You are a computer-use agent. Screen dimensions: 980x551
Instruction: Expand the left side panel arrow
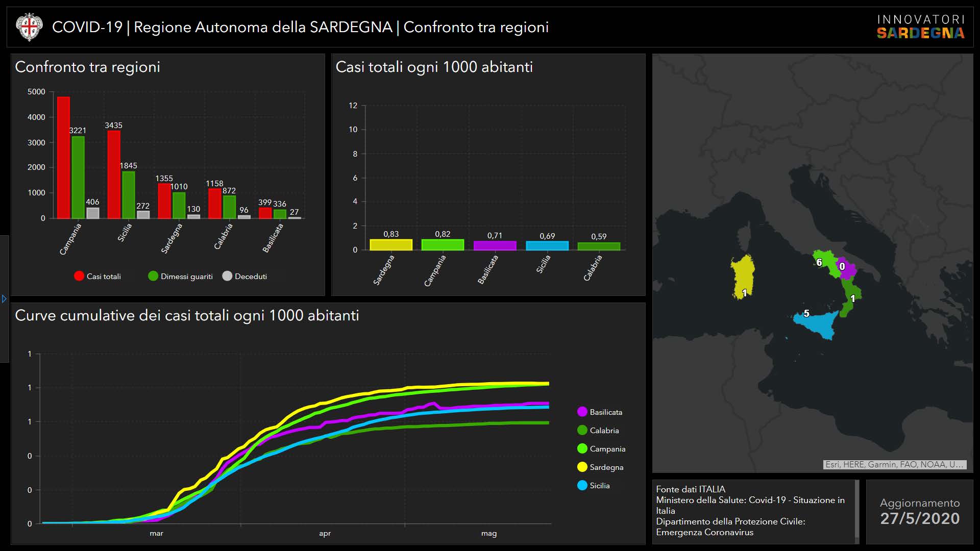coord(4,299)
